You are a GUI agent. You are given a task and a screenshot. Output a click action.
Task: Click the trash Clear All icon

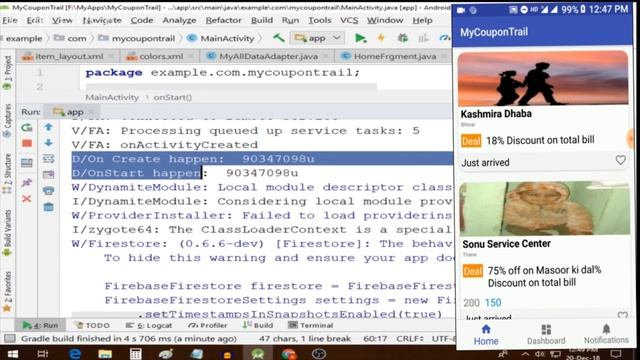[x=49, y=207]
